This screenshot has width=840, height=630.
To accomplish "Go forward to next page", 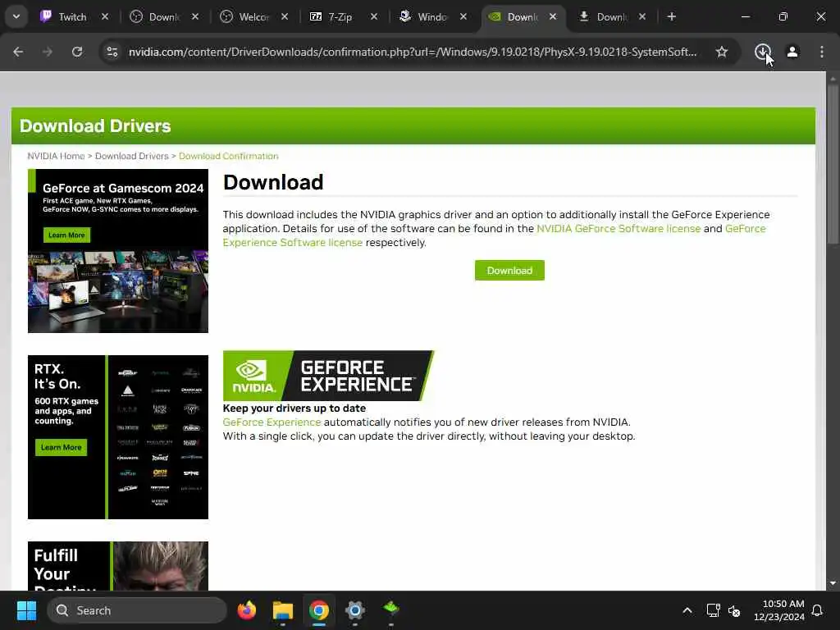I will click(48, 52).
